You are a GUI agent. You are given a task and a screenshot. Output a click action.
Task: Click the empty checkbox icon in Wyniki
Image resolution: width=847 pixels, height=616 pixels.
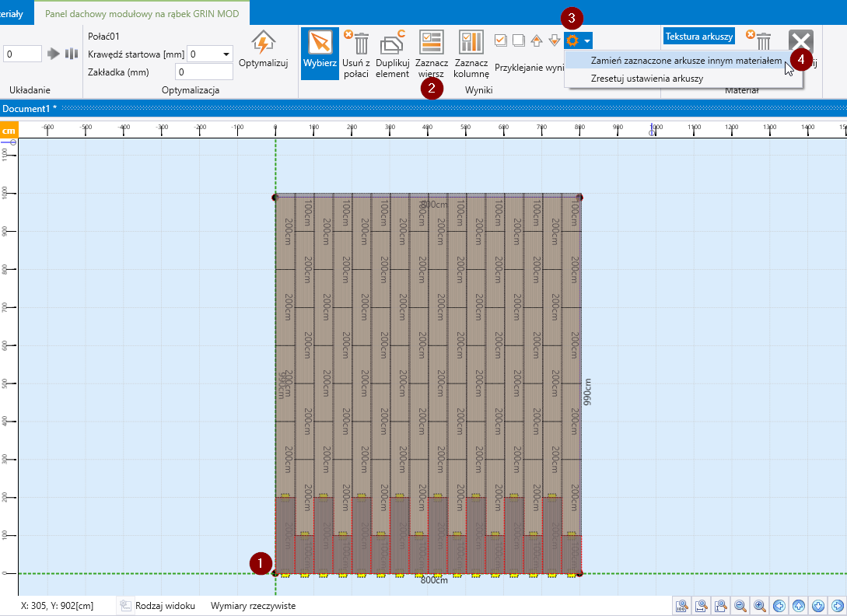(x=518, y=40)
